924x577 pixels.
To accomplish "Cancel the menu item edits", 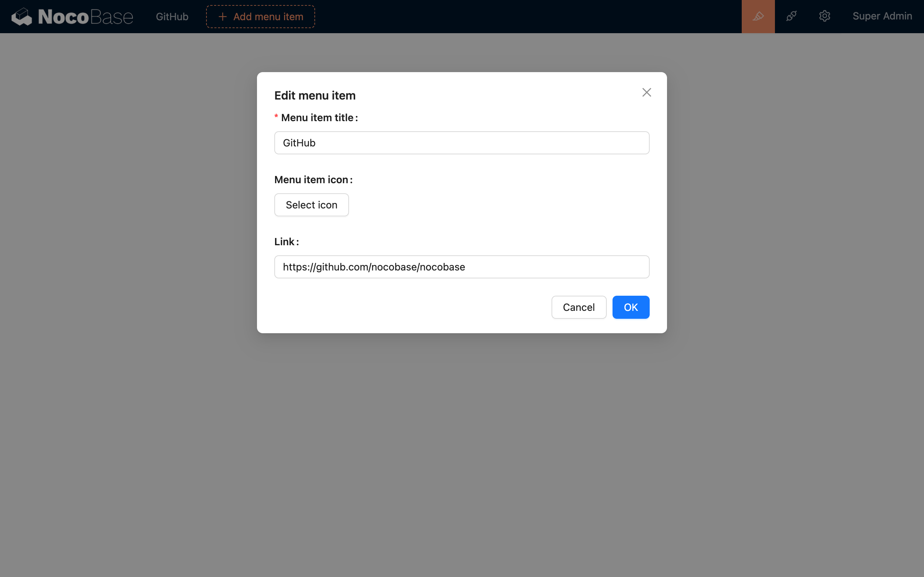I will pyautogui.click(x=579, y=307).
